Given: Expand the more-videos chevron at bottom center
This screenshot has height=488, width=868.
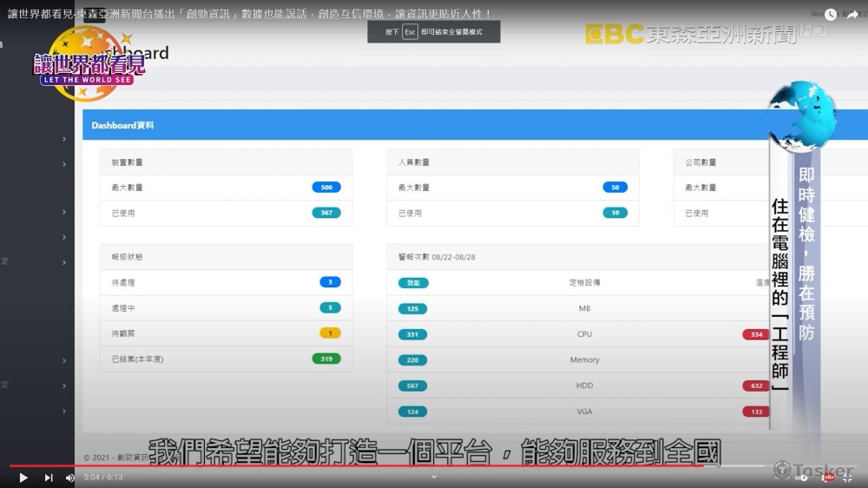Looking at the screenshot, I should pyautogui.click(x=434, y=477).
